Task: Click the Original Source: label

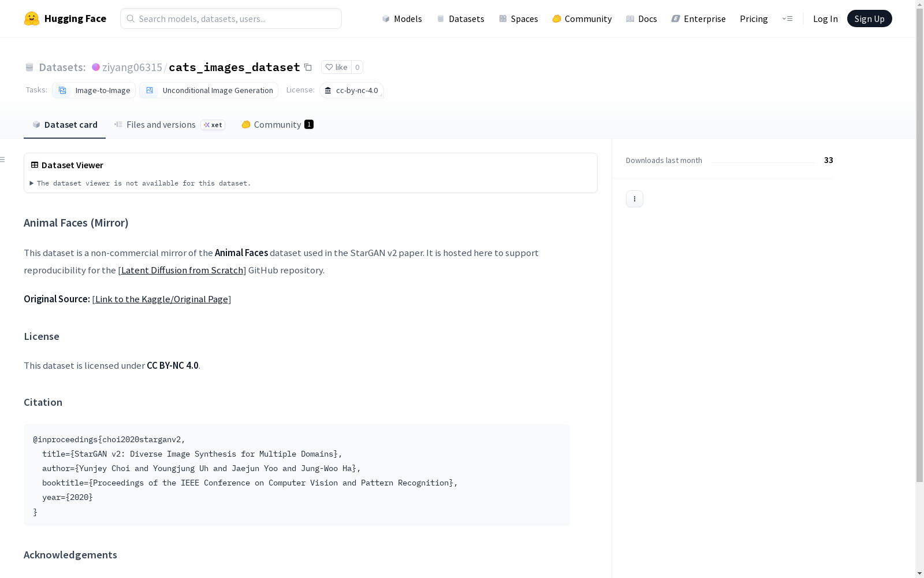Action: tap(57, 299)
